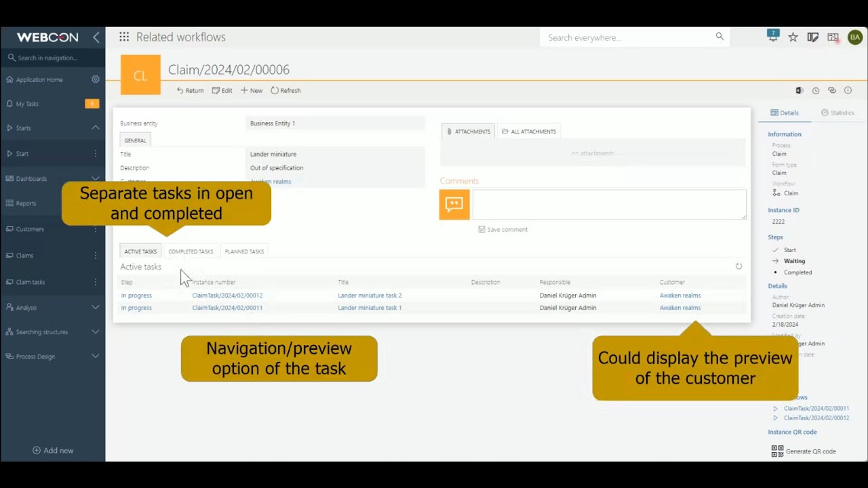Open Dashboards in the sidebar

pyautogui.click(x=31, y=179)
